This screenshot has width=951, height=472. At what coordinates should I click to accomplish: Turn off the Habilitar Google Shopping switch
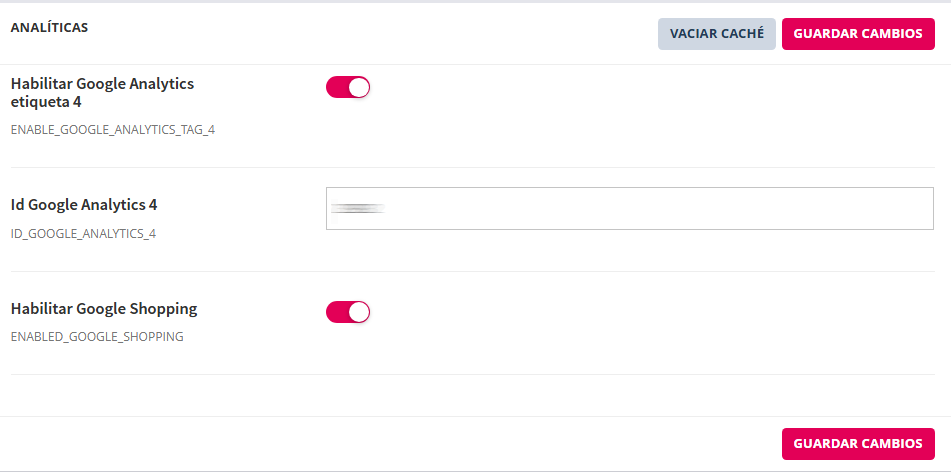tap(348, 312)
